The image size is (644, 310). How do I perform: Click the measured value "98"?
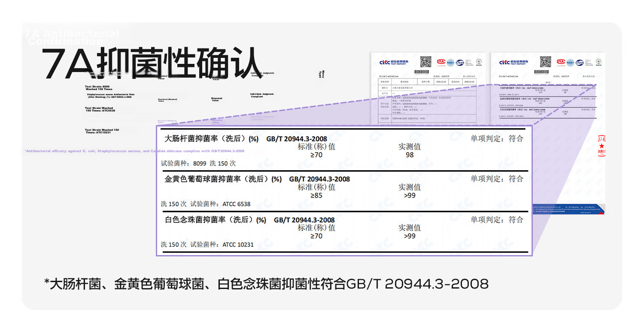[410, 155]
